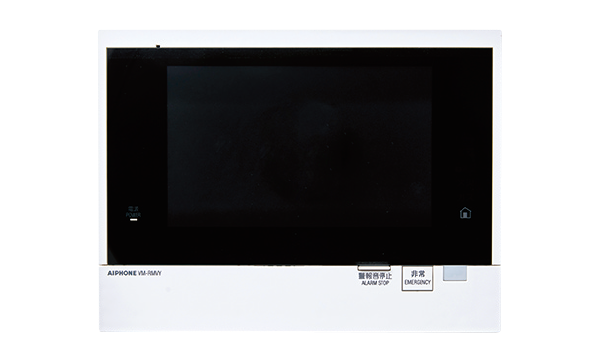The width and height of the screenshot is (600, 362).
Task: Tap the microphone hole above the screen
Action: coord(158,47)
